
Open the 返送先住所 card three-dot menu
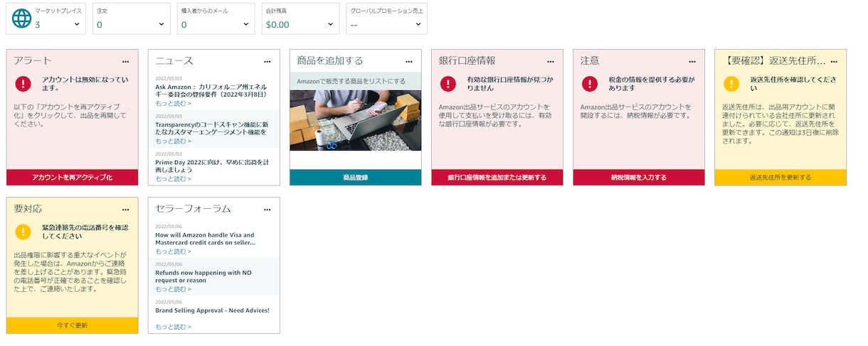(x=835, y=62)
